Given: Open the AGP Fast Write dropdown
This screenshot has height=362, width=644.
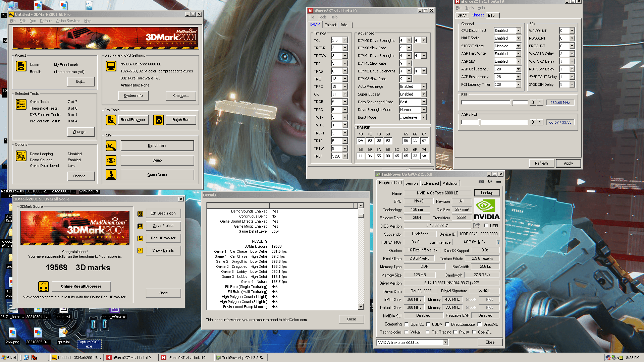Looking at the screenshot, I should pos(518,54).
